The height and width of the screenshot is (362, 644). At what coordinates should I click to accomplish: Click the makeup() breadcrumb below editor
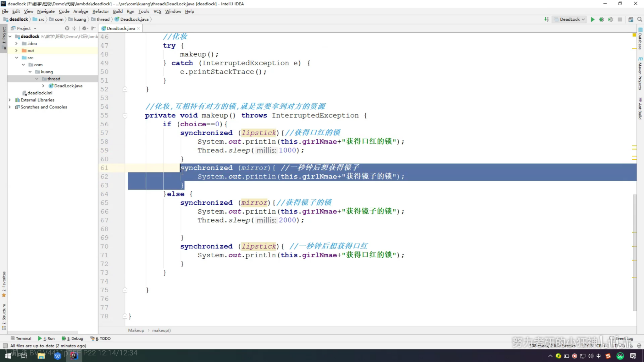161,330
